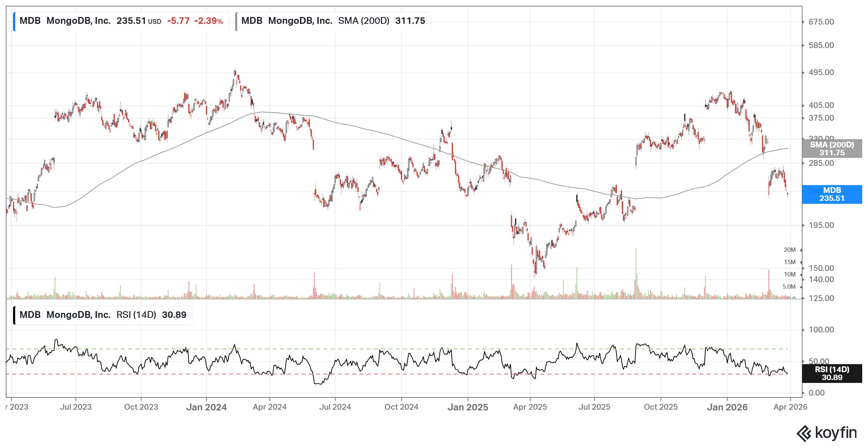Image resolution: width=868 pixels, height=448 pixels.
Task: Click the gray SMA (200D) axis tag
Action: [831, 148]
